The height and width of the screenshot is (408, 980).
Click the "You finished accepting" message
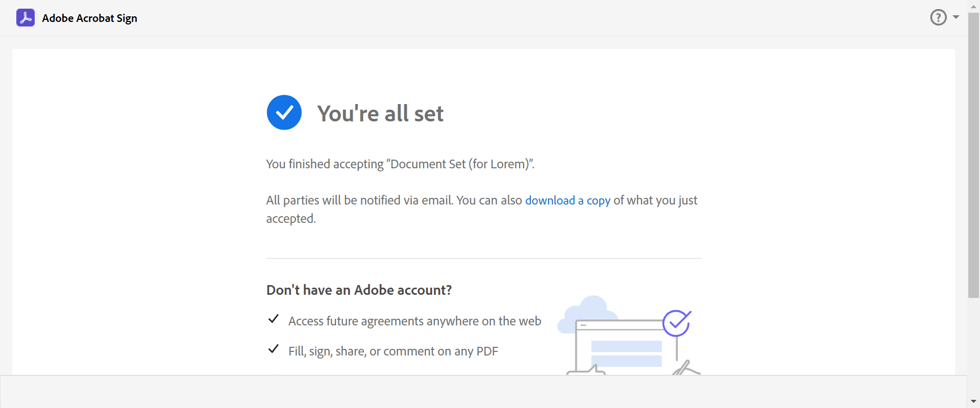[x=400, y=164]
